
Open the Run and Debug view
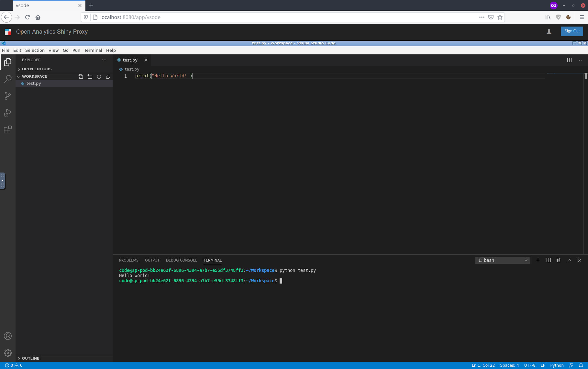[x=8, y=113]
